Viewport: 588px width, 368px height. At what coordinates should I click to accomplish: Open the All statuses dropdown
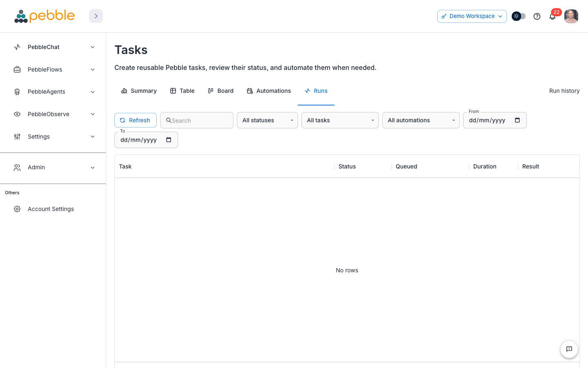[267, 120]
